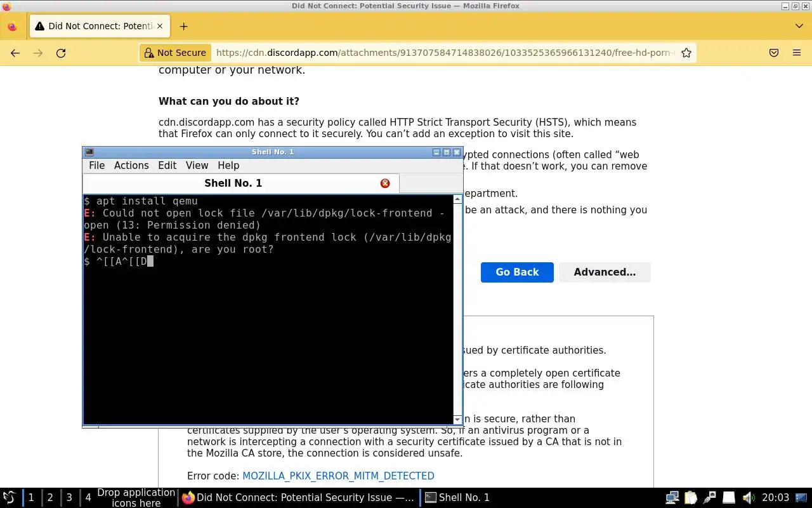Open the MOZILLA_PKIX_ERROR_MITM_DETECTED error code link
Screen dimensions: 812x508
[338, 476]
